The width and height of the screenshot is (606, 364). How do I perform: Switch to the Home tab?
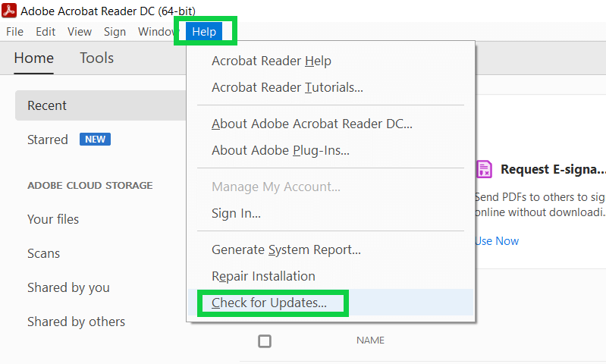pos(33,58)
